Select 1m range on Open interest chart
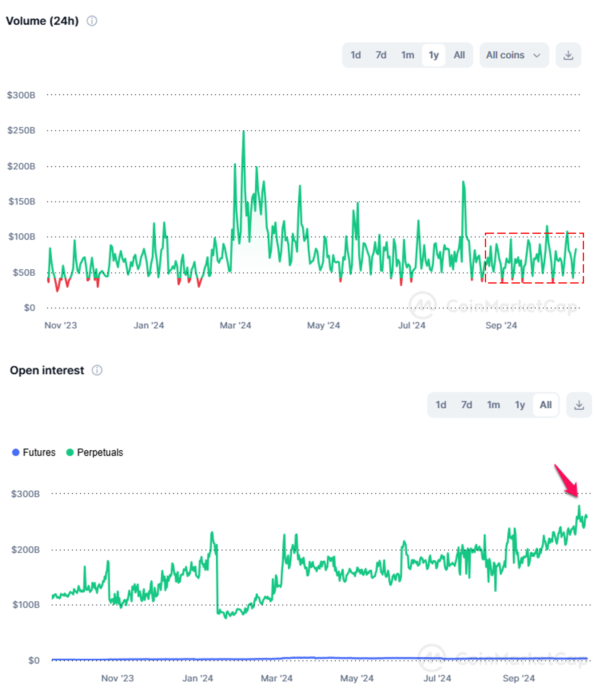The image size is (597, 700). click(493, 405)
